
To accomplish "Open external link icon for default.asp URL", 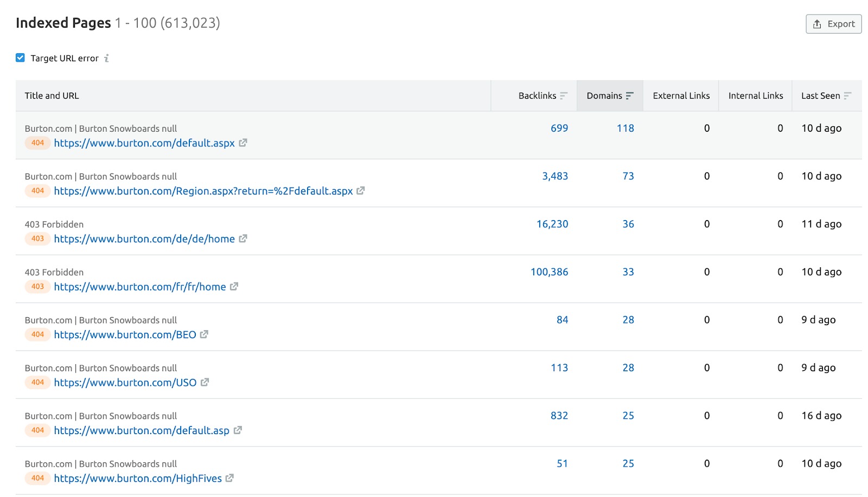I will [x=238, y=430].
